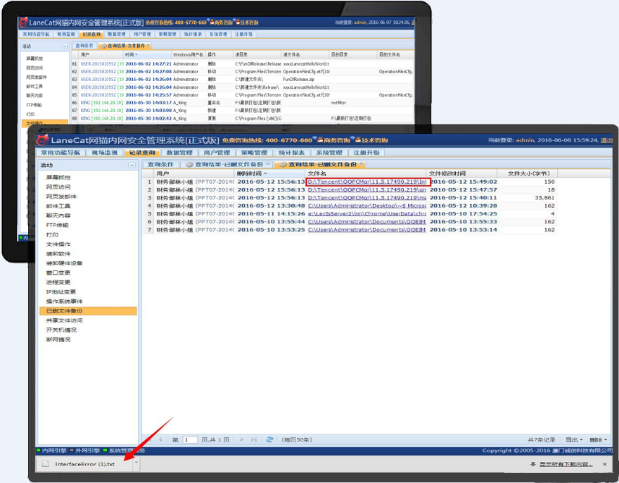
Task: Open row 4 Administrator Desktop file link
Action: [367, 206]
